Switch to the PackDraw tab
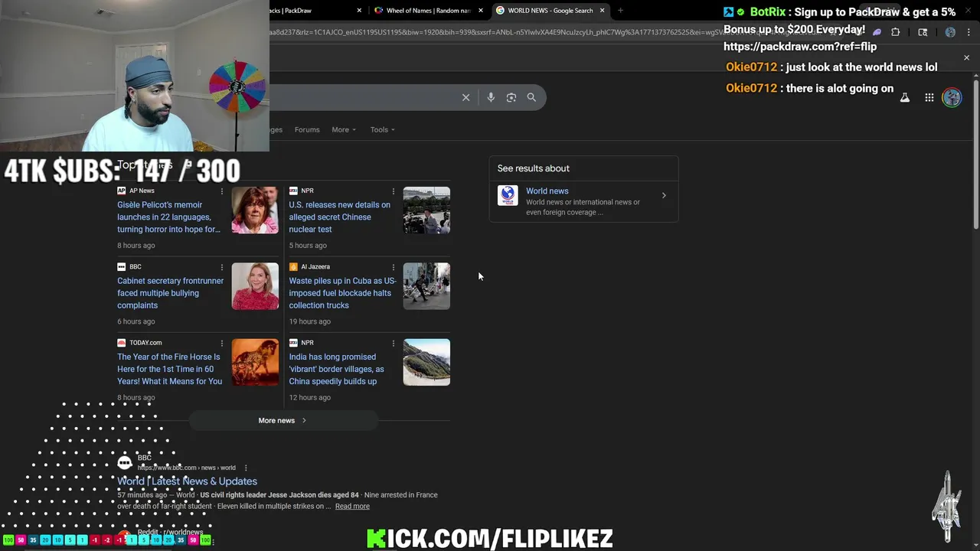980x551 pixels. 312,11
